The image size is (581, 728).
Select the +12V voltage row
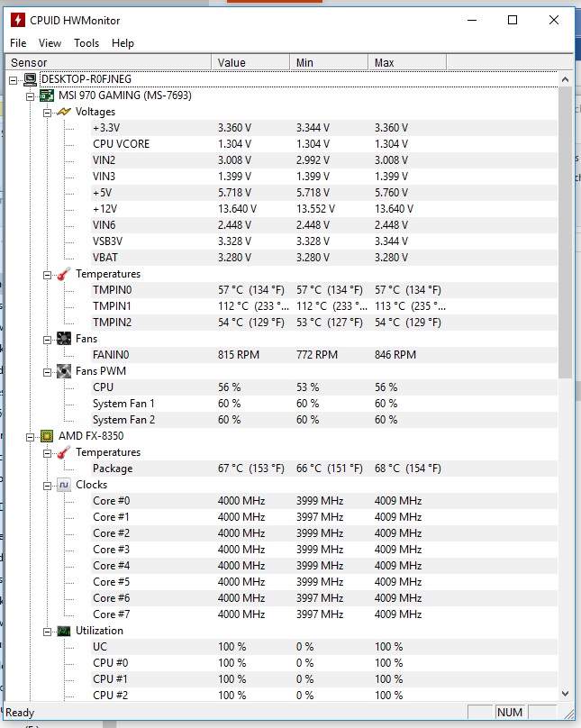[324, 209]
